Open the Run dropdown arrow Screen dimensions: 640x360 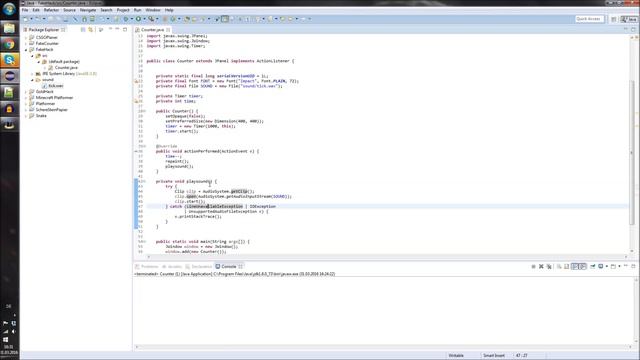point(144,19)
